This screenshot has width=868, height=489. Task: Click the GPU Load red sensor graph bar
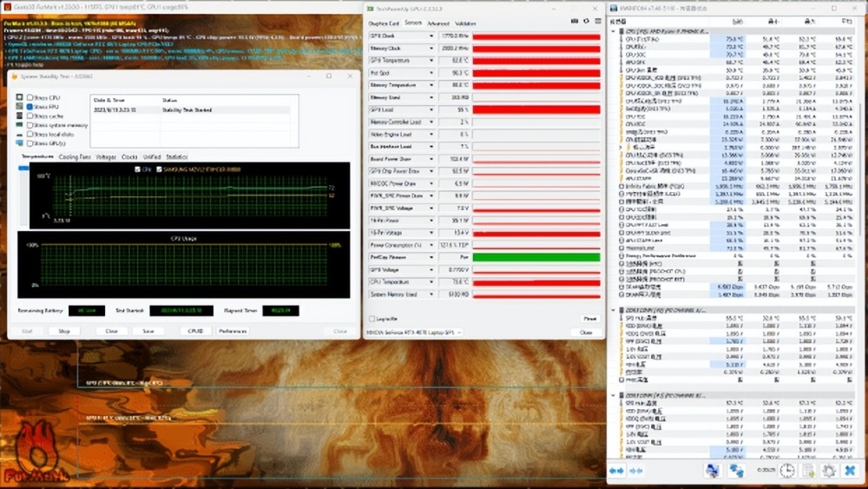pos(536,109)
